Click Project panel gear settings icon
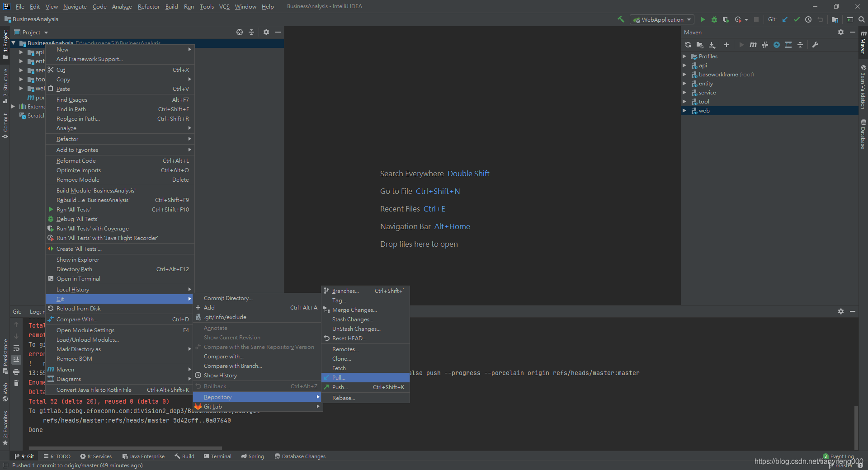 (266, 32)
